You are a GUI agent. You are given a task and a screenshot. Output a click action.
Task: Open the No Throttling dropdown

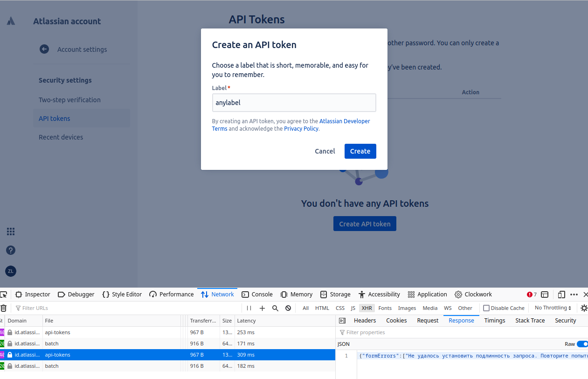(x=553, y=308)
